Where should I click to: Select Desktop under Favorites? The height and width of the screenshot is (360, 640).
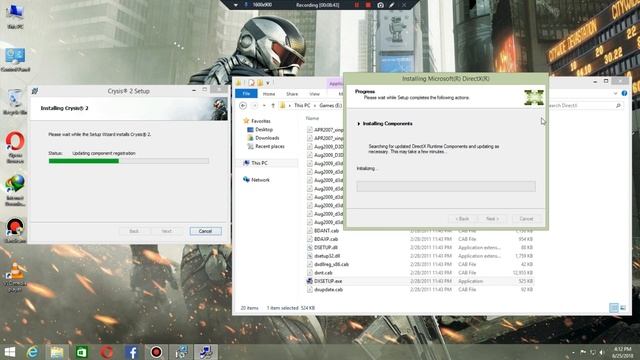pyautogui.click(x=264, y=129)
